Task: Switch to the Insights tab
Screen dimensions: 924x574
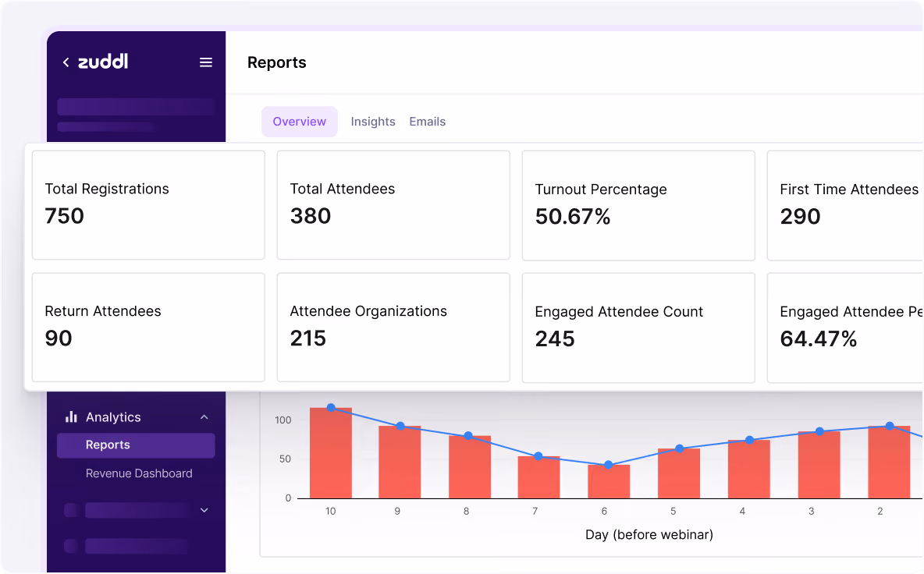Action: click(x=373, y=122)
